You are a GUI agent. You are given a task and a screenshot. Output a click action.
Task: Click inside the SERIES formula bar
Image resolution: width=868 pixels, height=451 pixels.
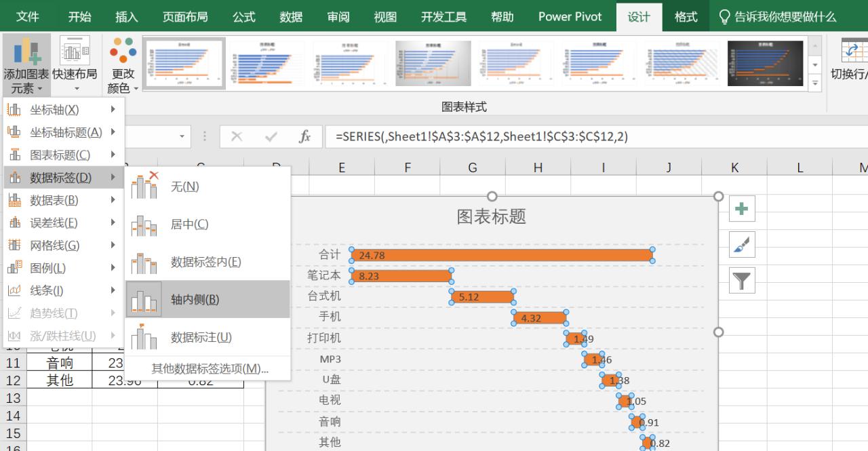[597, 136]
